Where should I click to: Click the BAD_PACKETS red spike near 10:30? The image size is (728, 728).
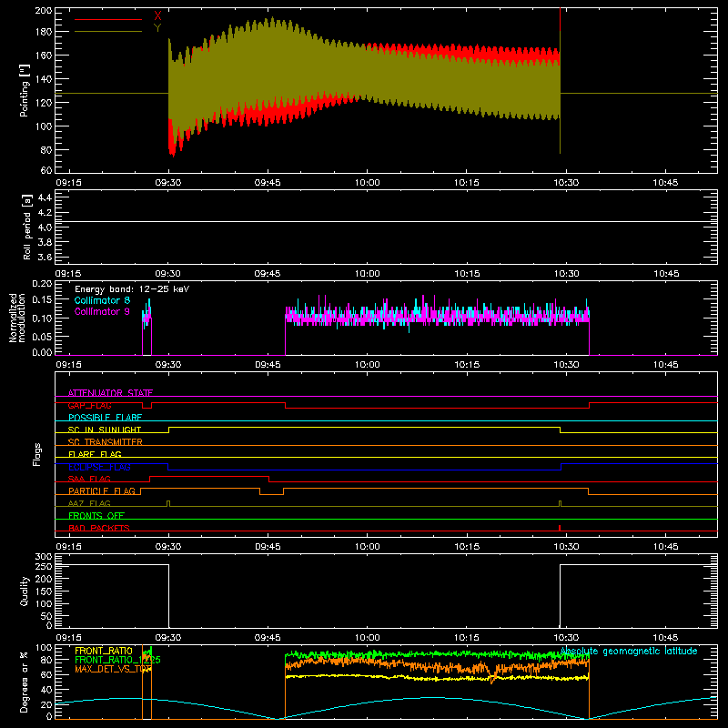click(560, 528)
